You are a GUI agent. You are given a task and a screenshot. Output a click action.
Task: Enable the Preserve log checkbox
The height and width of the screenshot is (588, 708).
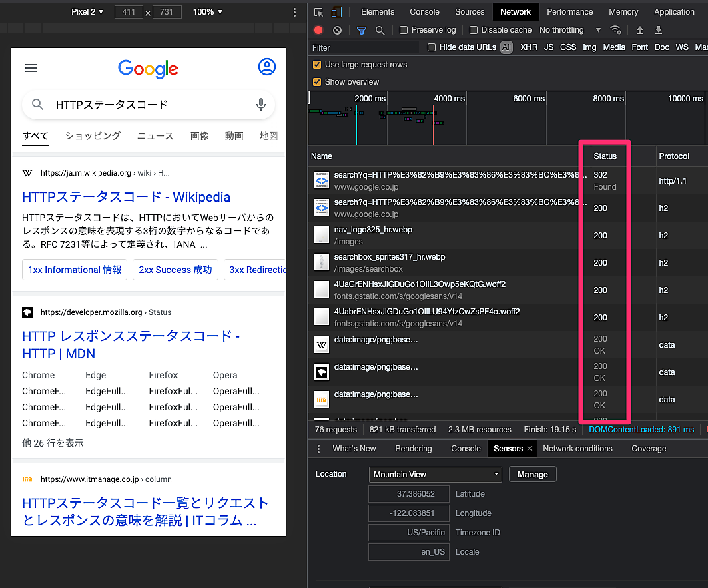(x=404, y=30)
